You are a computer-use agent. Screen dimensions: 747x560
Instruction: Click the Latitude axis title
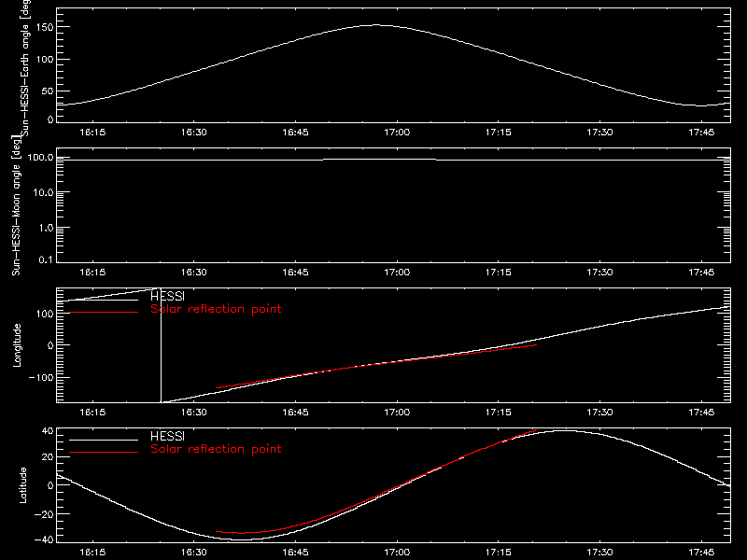click(22, 485)
